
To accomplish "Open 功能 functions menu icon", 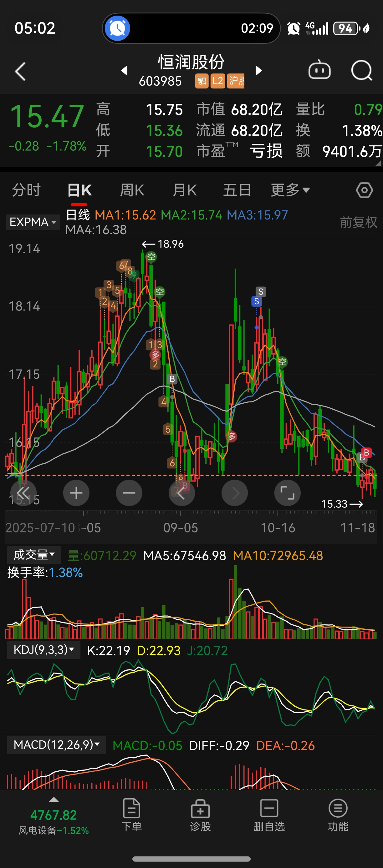I will click(338, 815).
